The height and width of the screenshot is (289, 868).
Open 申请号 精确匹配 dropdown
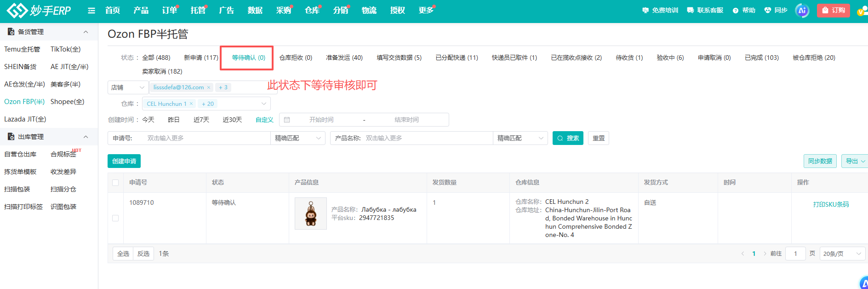(x=298, y=138)
